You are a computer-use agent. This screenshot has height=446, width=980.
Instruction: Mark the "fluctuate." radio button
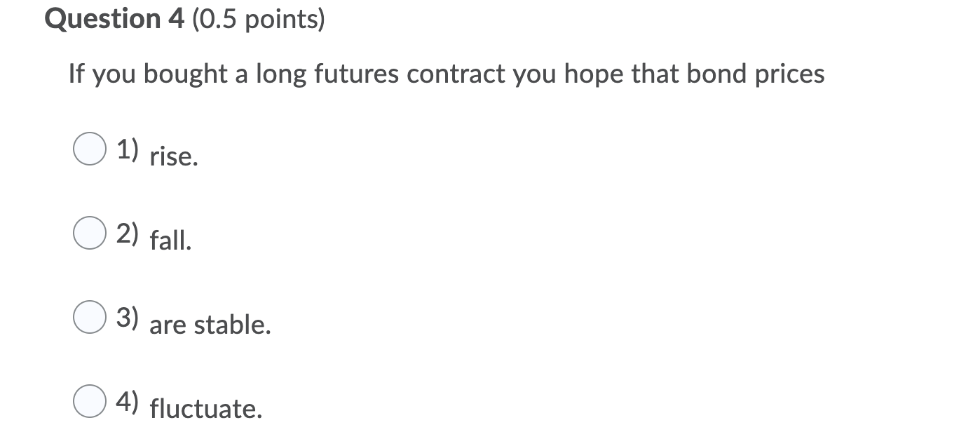click(x=89, y=402)
